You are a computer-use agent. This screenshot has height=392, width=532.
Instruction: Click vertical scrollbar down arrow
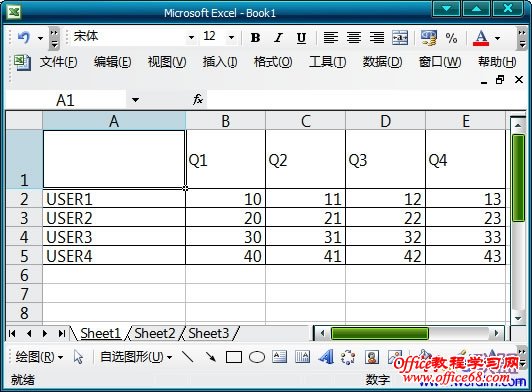(518, 318)
